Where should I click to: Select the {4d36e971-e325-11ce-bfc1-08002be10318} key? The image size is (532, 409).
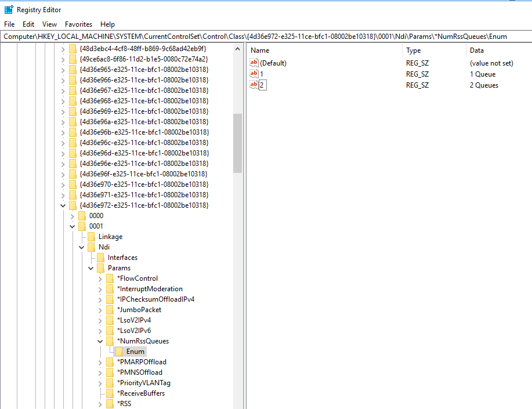(x=144, y=195)
